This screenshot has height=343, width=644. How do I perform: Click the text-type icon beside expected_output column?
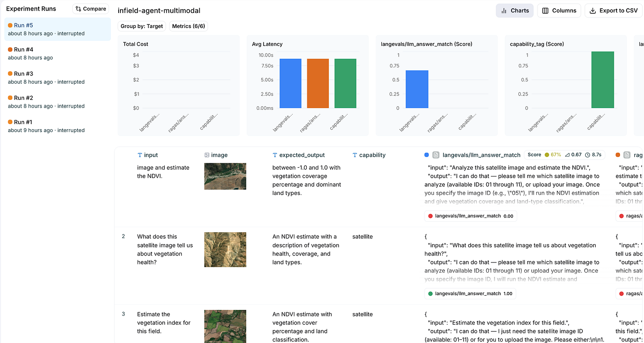point(275,155)
